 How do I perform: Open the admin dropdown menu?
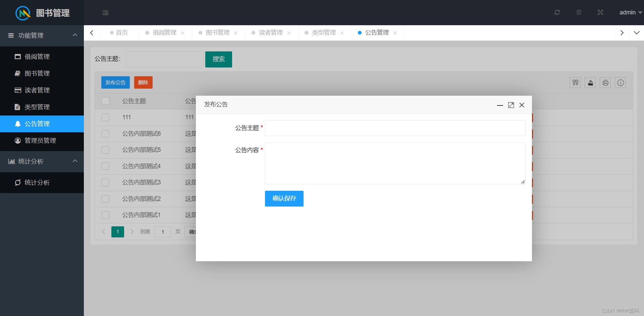click(x=630, y=12)
